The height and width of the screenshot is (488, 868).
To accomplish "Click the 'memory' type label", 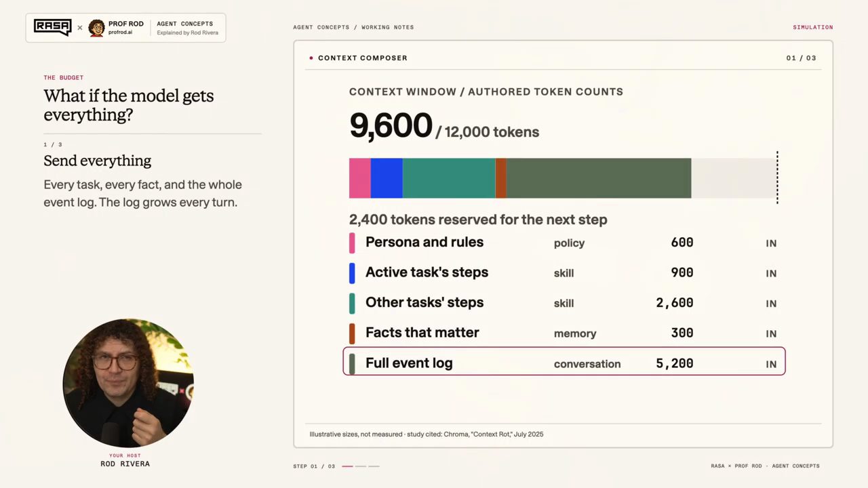I will pos(575,333).
